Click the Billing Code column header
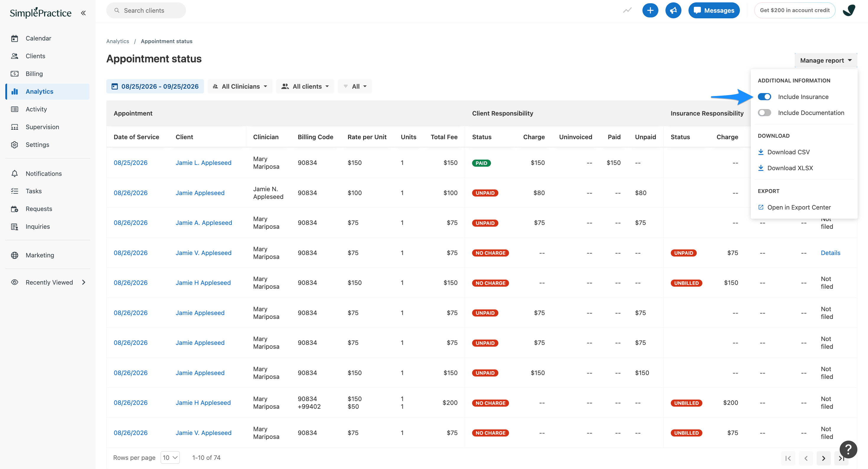The width and height of the screenshot is (868, 469). pos(315,137)
